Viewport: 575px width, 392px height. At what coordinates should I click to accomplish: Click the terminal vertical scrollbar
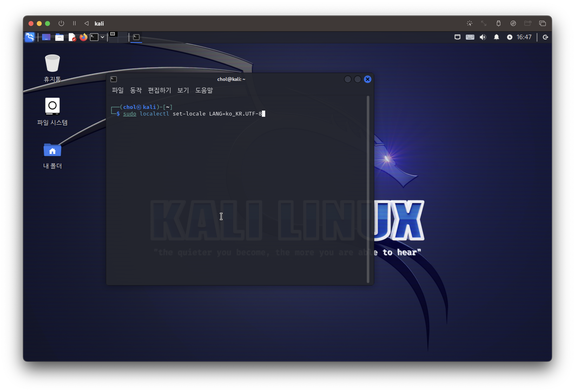(368, 189)
